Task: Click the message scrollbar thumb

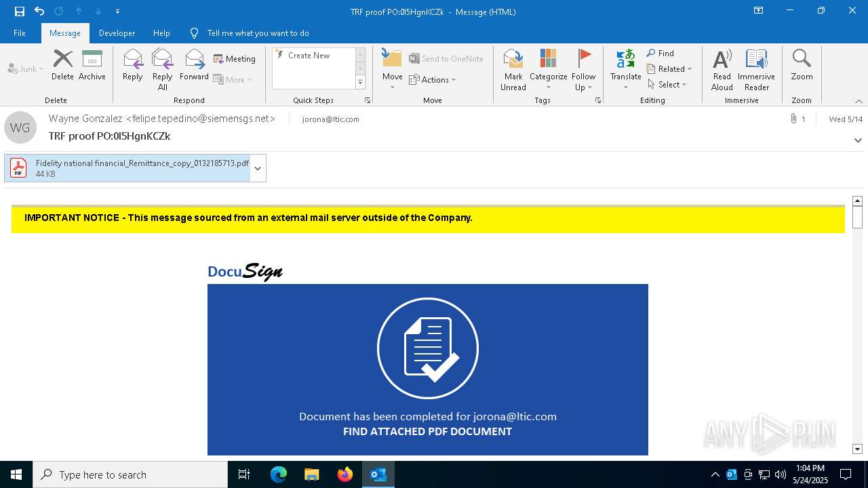Action: (857, 218)
